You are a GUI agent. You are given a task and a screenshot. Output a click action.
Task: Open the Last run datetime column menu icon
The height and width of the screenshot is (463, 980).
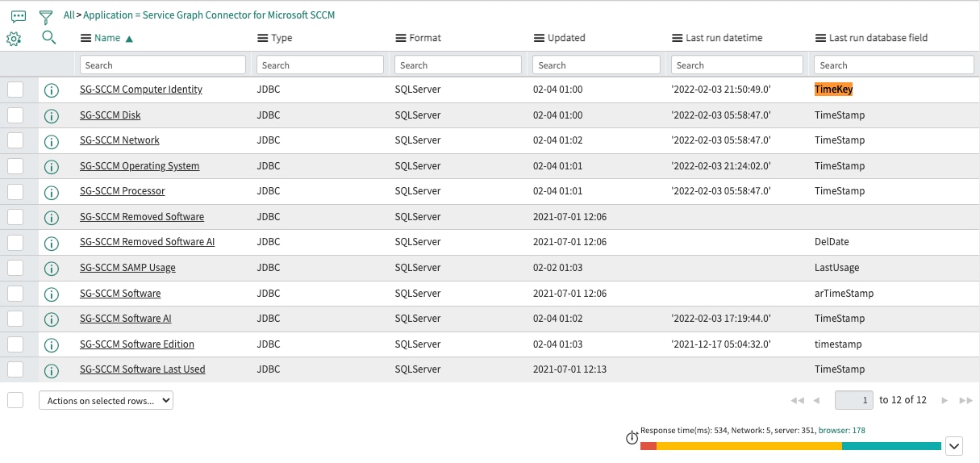[678, 38]
